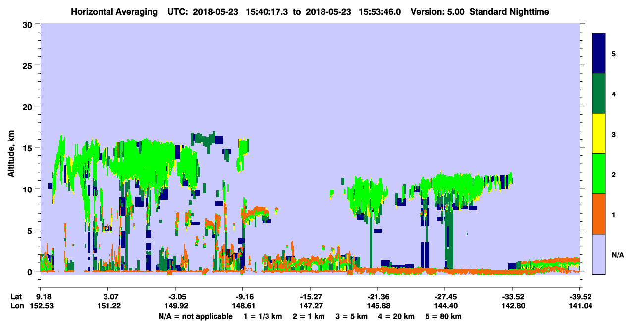Click the colorbar label '1'
This screenshot has width=644, height=330.
click(613, 214)
